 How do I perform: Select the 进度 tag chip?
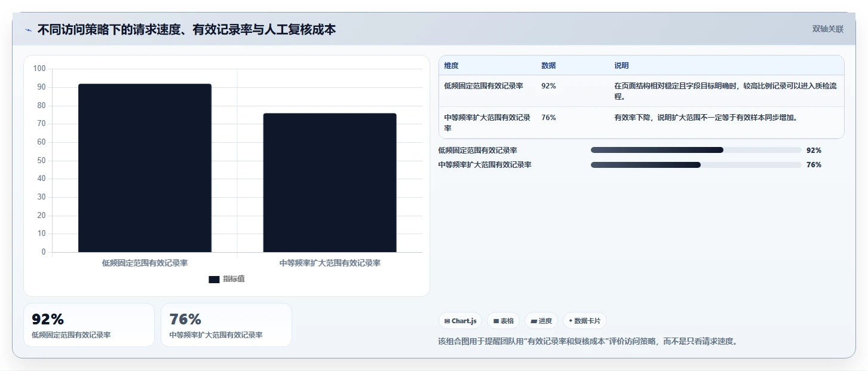(x=541, y=321)
